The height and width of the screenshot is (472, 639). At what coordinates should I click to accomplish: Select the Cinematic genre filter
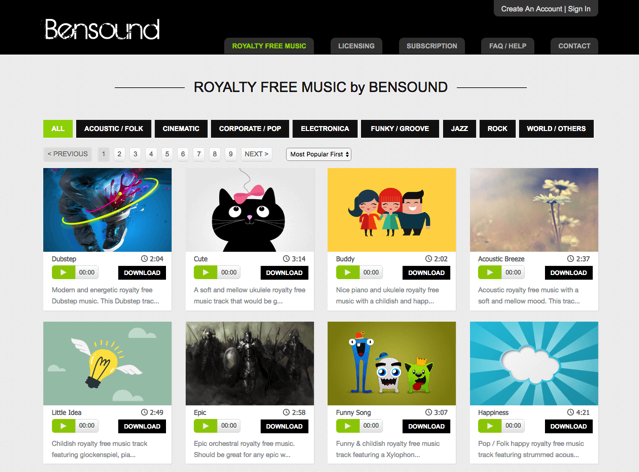(x=181, y=128)
